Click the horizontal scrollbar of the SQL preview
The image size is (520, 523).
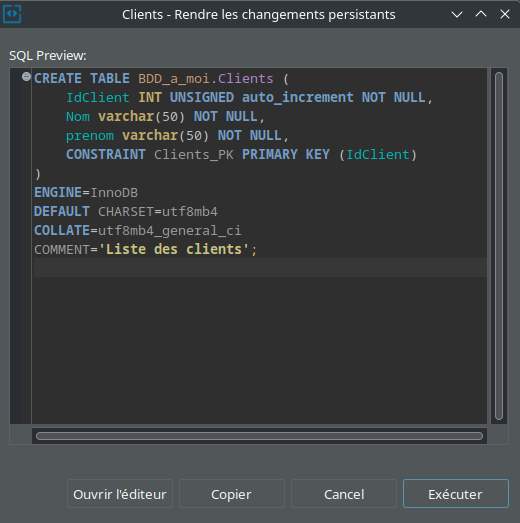[x=259, y=436]
